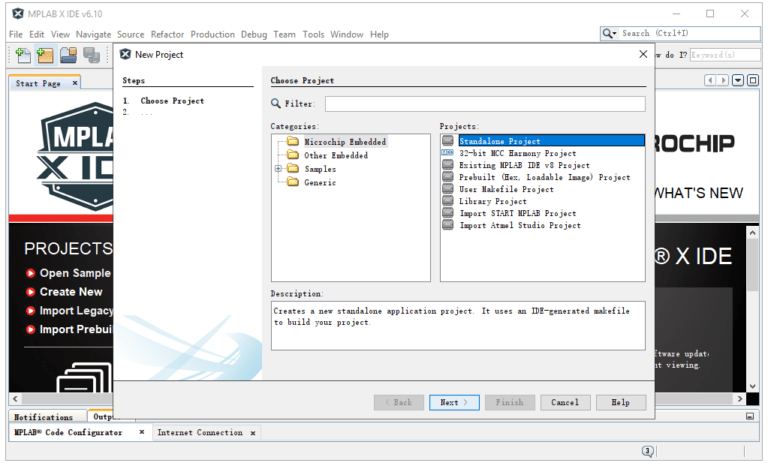Open the search options dropdown magnifier
Screen dimensions: 768x466
(609, 33)
